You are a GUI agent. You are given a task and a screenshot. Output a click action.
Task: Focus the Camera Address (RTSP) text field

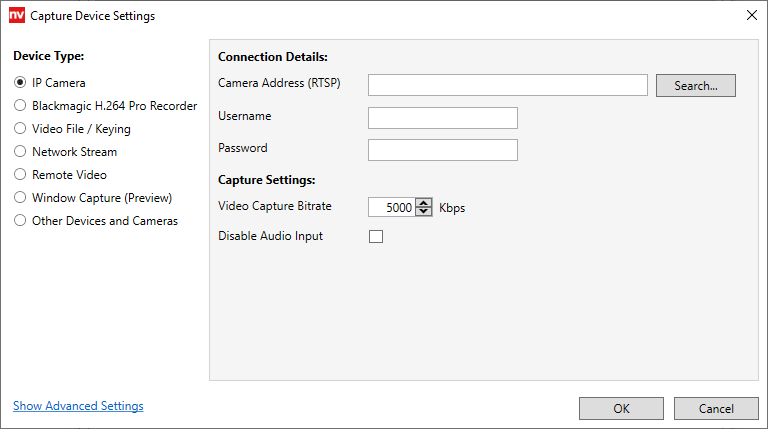[507, 85]
